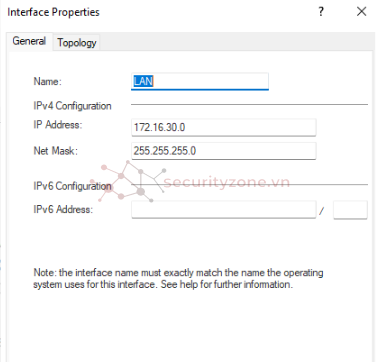Click the Name: label

pyautogui.click(x=48, y=81)
